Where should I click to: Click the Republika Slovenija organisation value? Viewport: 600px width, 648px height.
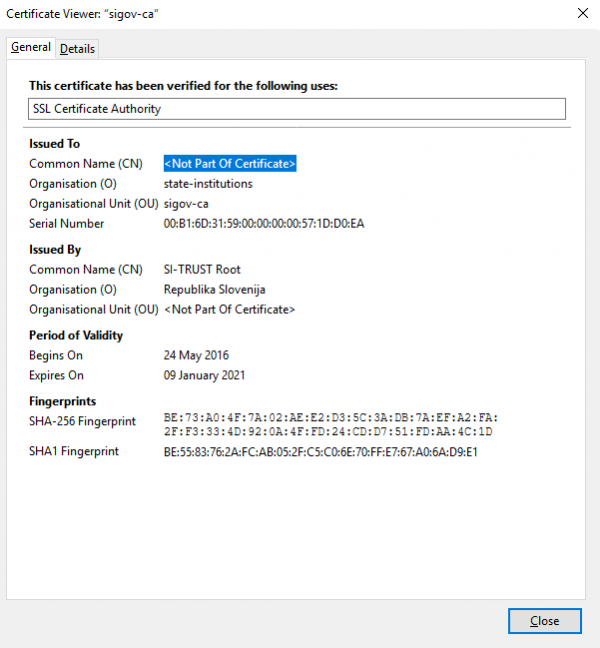pos(214,290)
